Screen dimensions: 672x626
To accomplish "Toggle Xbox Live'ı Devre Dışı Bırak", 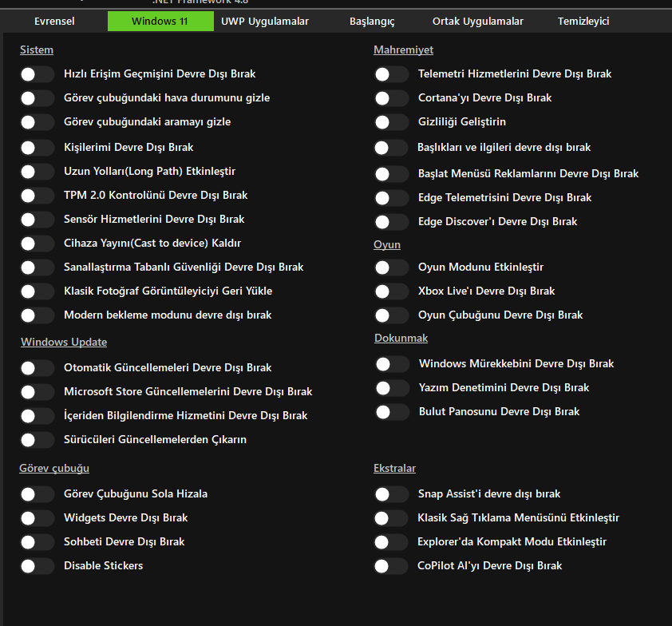I will coord(391,291).
